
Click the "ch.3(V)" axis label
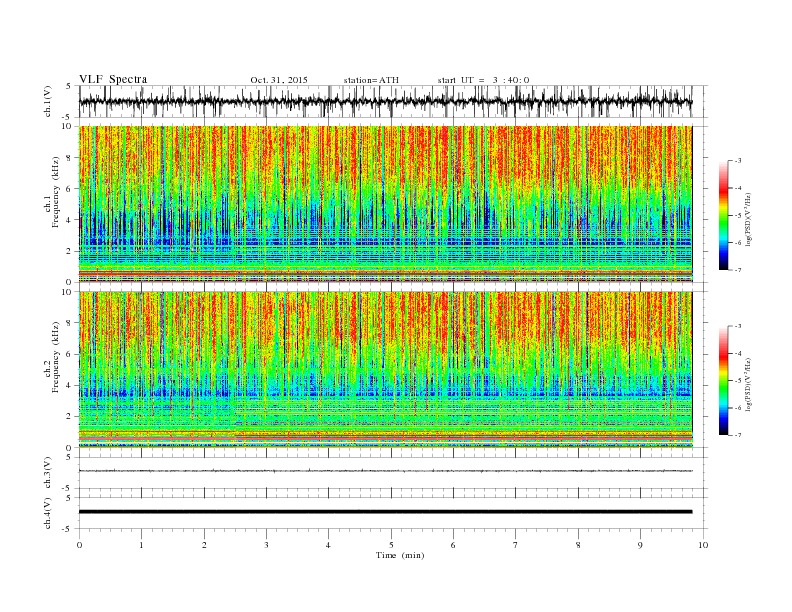point(49,472)
